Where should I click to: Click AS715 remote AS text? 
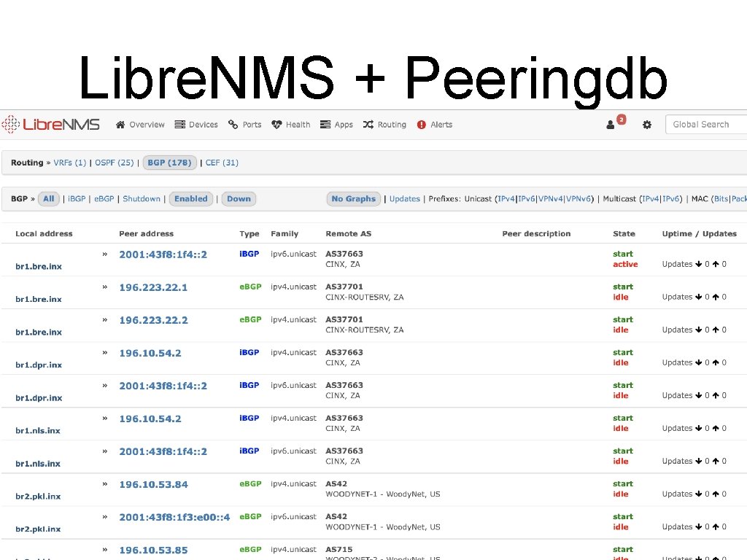pos(338,550)
